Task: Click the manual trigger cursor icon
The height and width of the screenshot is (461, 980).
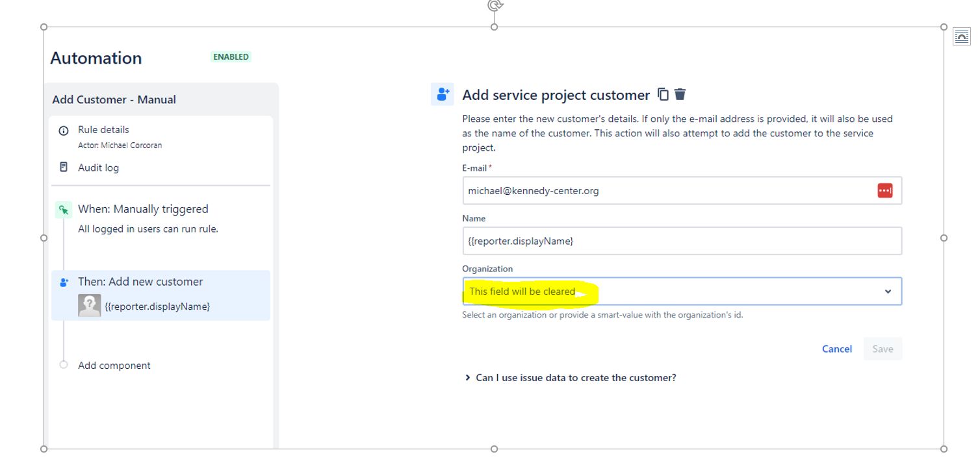Action: coord(64,209)
